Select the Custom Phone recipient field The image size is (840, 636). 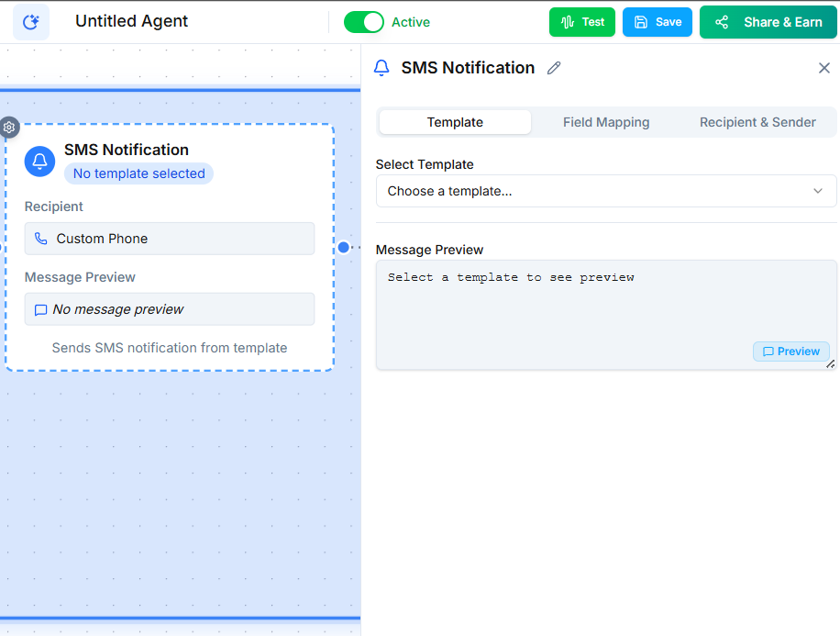pos(169,238)
